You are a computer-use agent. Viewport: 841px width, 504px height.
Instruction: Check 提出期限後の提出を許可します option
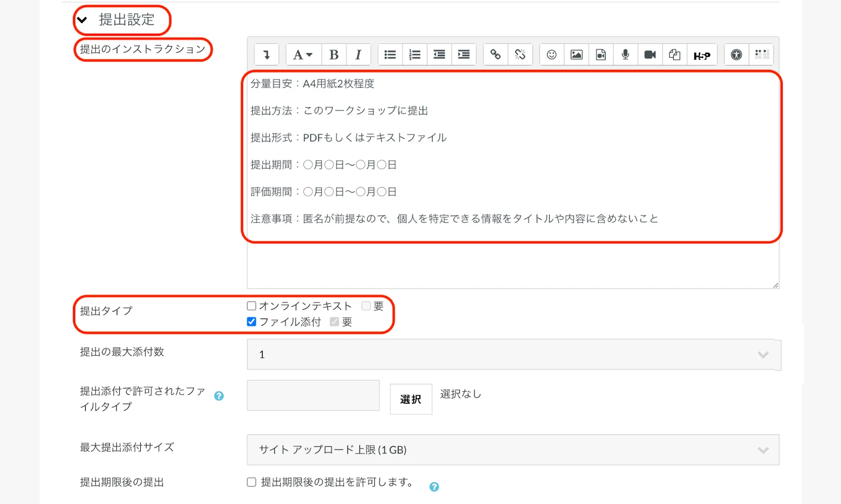point(252,482)
